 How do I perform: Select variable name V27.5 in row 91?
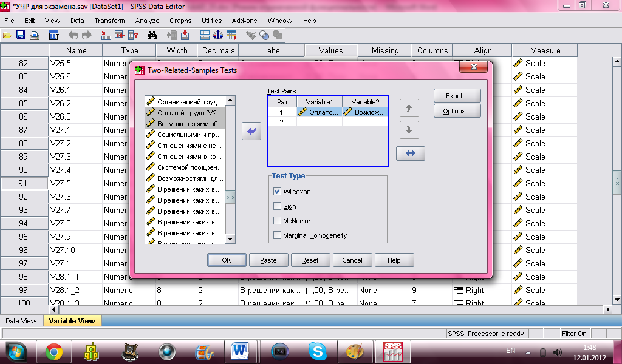(x=75, y=183)
